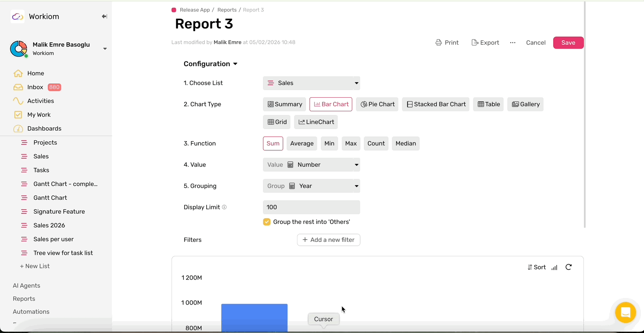
Task: Select Stacked Bar Chart type
Action: (x=436, y=104)
